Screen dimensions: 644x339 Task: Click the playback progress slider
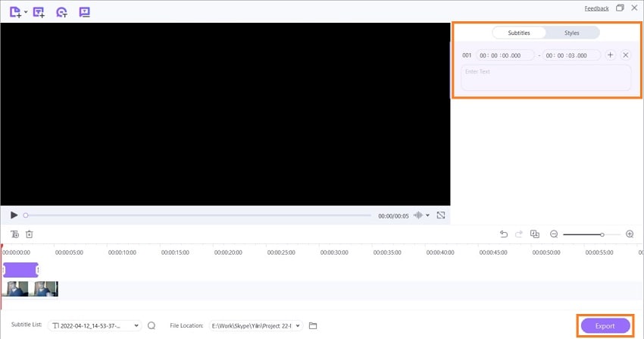pos(198,215)
